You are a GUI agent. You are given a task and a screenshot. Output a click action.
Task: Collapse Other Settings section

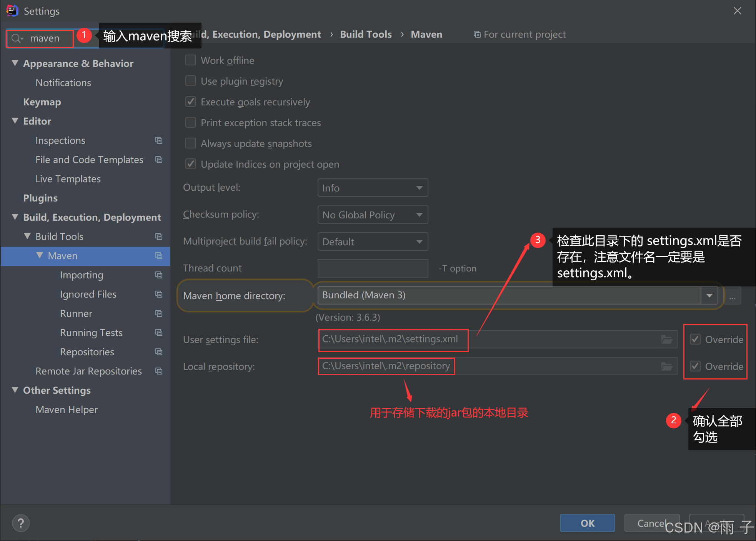point(15,390)
